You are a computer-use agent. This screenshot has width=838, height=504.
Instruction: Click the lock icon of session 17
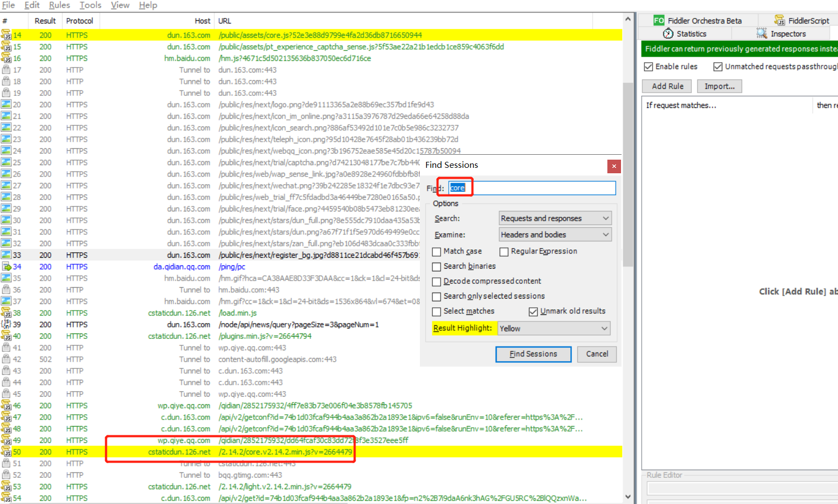pos(7,70)
